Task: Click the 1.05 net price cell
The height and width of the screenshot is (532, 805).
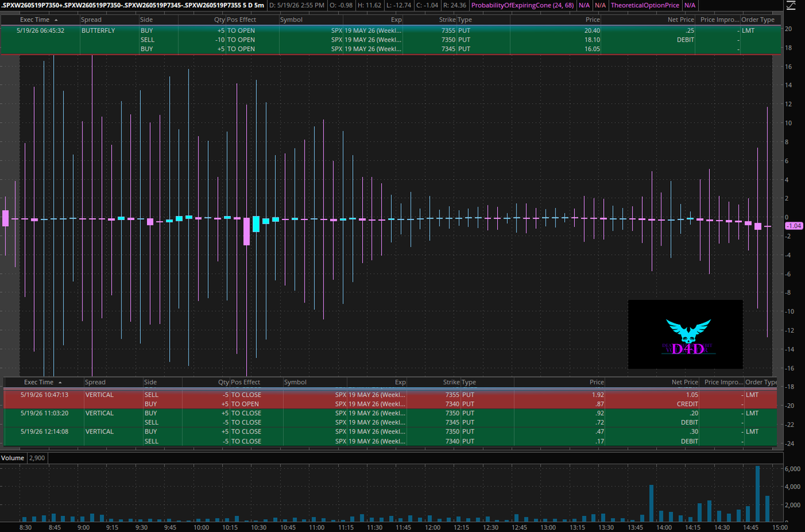Action: [692, 394]
